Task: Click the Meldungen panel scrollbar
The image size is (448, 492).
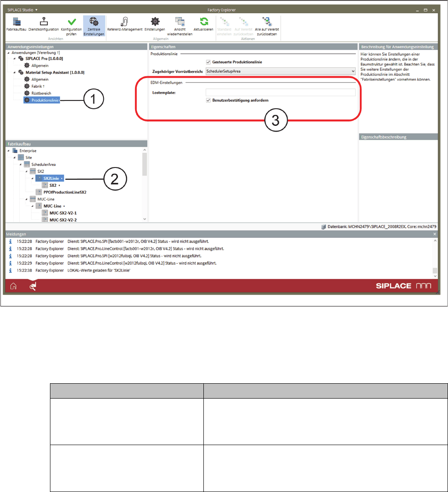Action: point(435,271)
